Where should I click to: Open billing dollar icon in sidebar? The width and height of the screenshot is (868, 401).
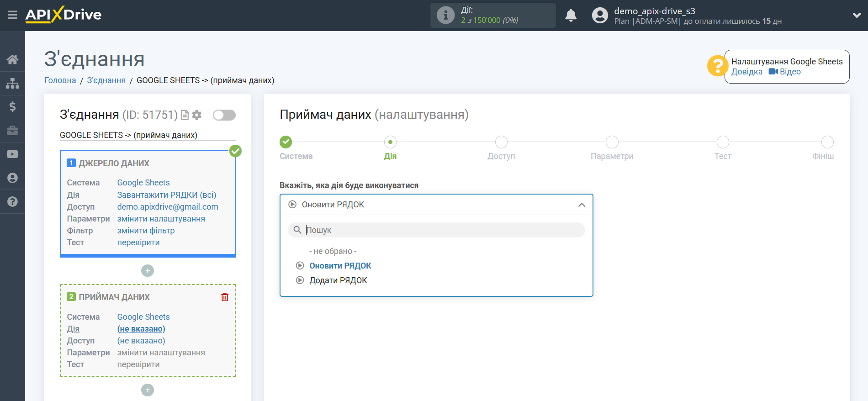pos(12,107)
